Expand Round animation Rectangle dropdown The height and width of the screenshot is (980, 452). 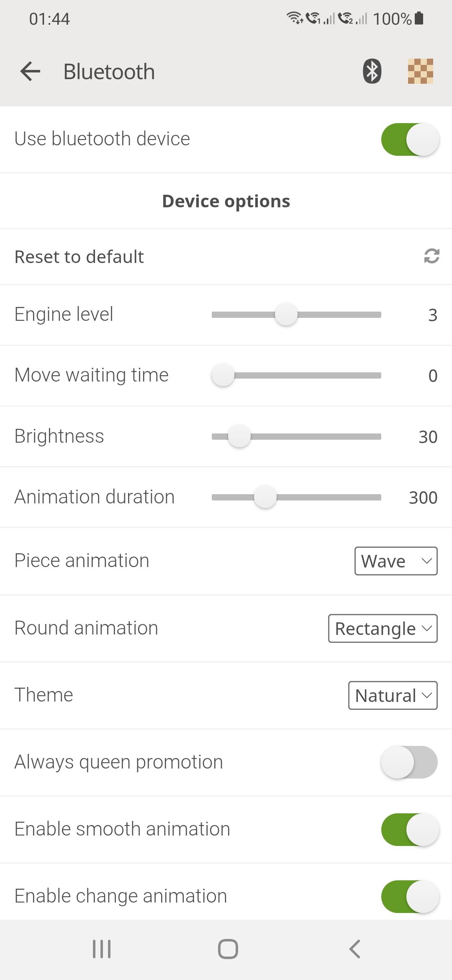(383, 628)
